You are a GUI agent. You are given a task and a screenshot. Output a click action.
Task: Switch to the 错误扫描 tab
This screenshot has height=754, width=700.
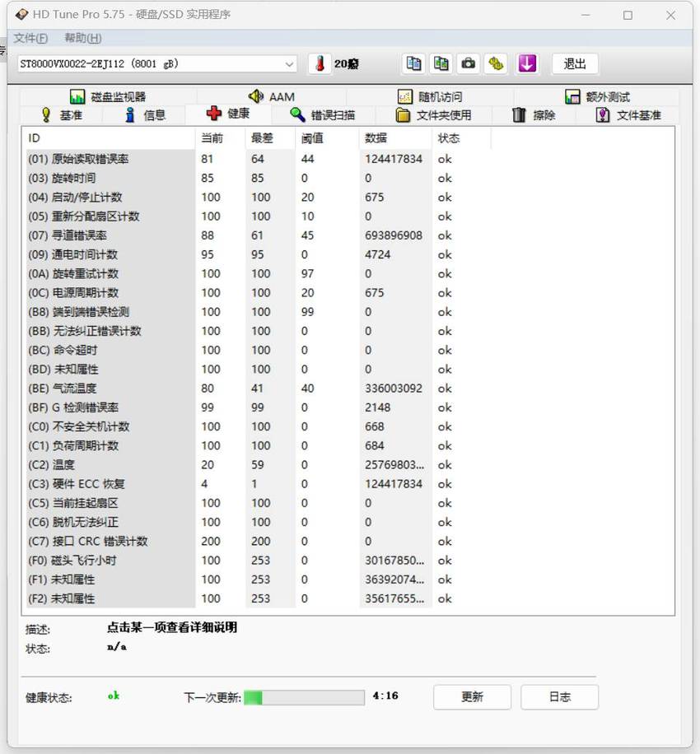point(323,115)
